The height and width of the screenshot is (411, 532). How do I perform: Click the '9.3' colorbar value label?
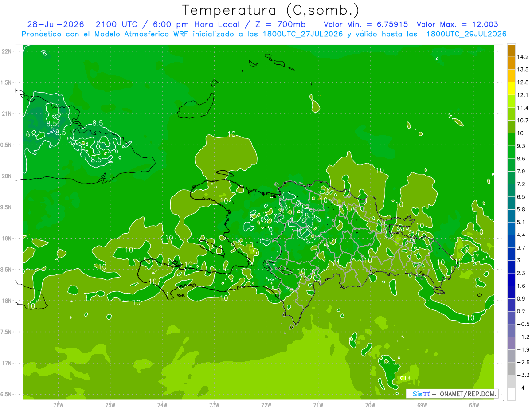[521, 146]
